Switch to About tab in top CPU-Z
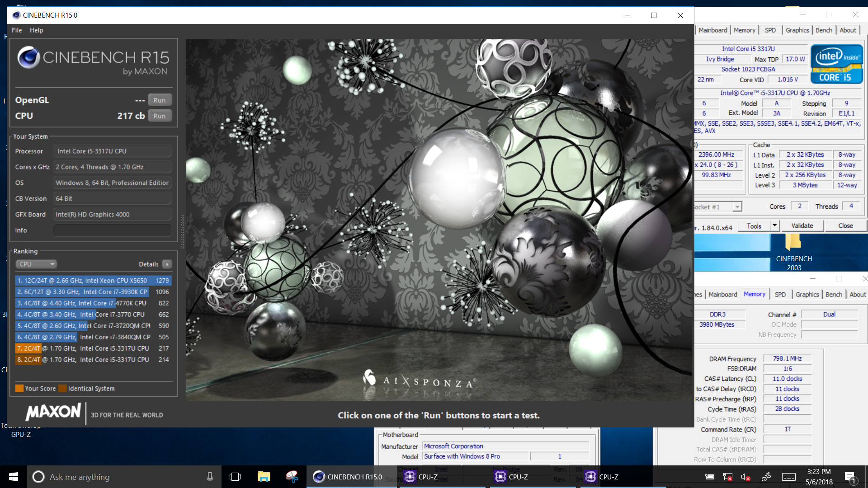 [848, 30]
